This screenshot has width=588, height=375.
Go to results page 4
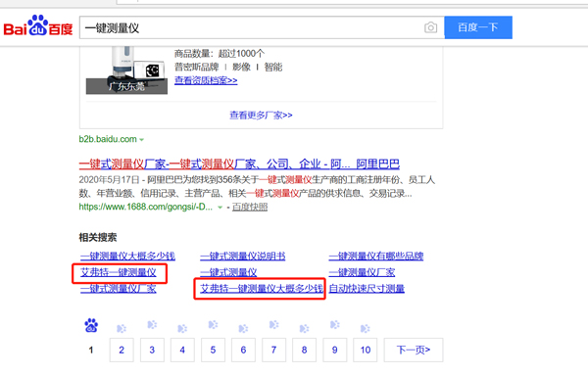[x=182, y=350]
